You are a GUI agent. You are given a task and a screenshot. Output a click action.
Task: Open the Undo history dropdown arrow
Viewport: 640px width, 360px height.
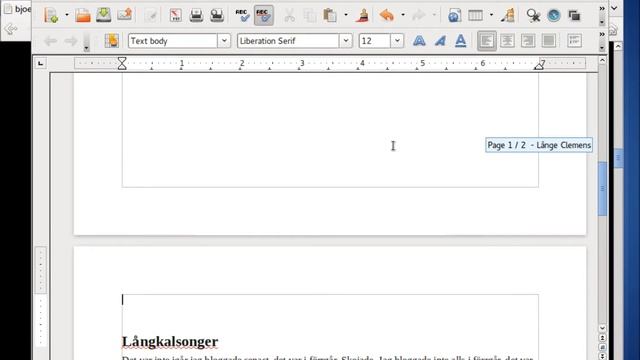point(403,16)
